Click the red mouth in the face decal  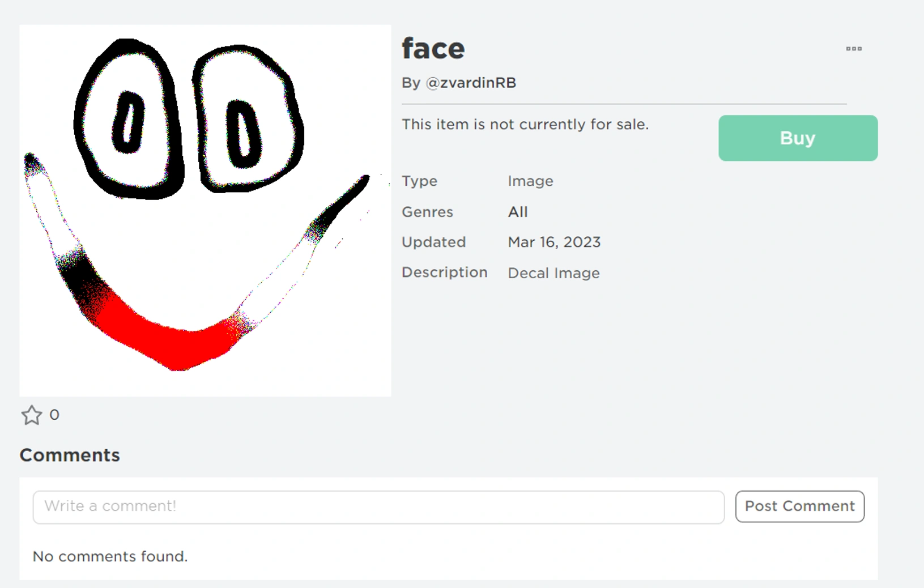click(x=170, y=340)
